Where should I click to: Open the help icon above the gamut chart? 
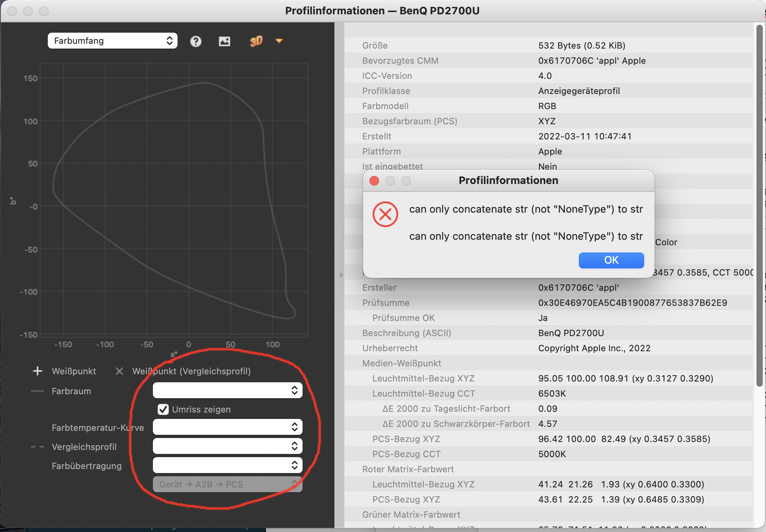point(195,41)
